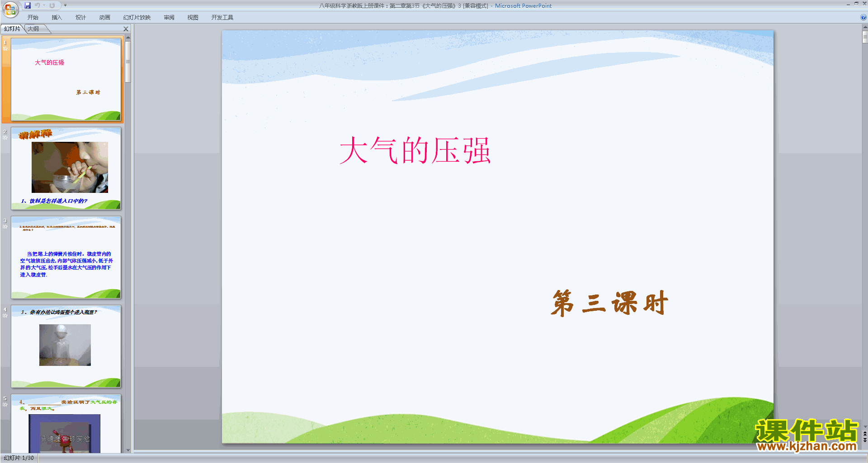The height and width of the screenshot is (463, 868).
Task: Click animation star icon under slide 4 number
Action: tap(5, 315)
